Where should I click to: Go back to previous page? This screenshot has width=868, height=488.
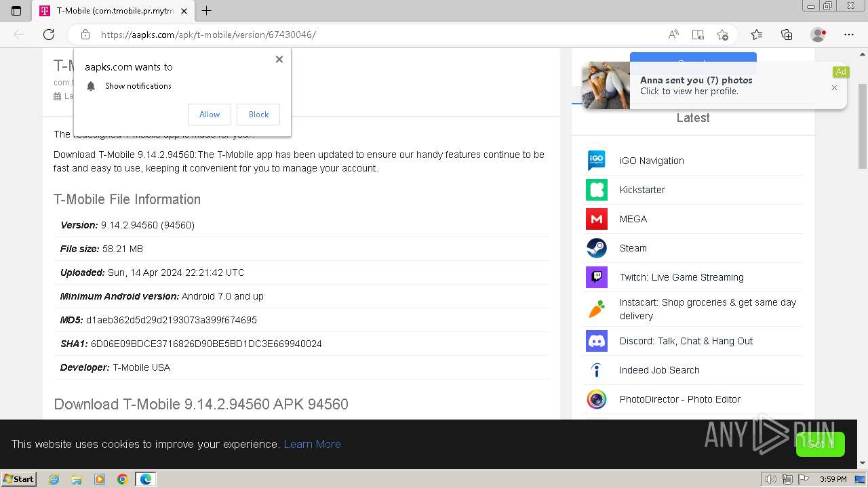tap(19, 35)
